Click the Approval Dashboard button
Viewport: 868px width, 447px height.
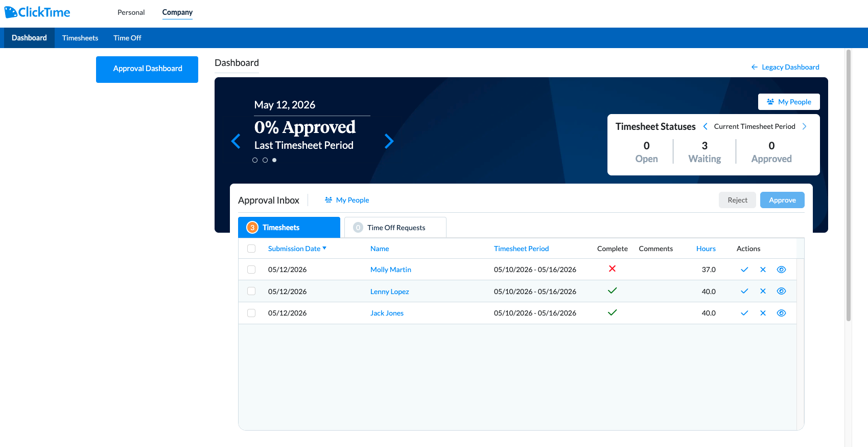[x=147, y=69]
